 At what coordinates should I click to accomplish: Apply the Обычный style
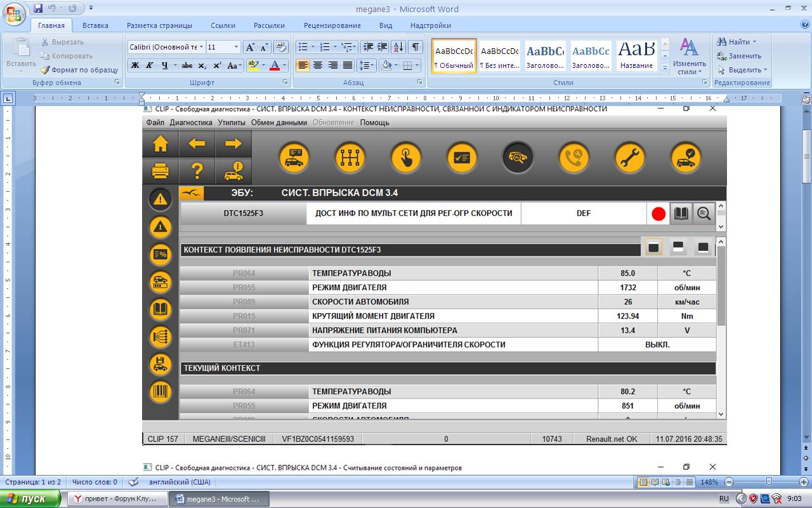pos(454,56)
